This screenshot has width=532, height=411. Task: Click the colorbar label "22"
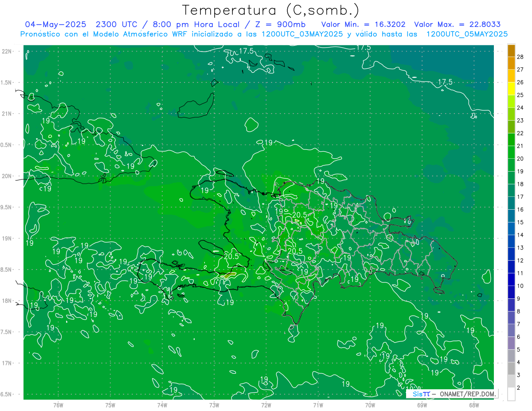click(x=520, y=133)
